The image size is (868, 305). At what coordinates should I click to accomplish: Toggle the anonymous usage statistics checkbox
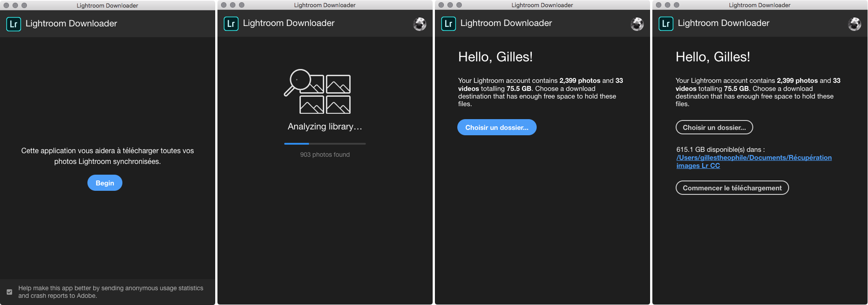[x=9, y=292]
